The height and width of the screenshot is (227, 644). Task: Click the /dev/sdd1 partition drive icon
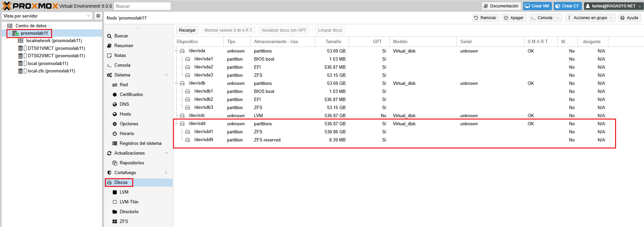pyautogui.click(x=187, y=132)
